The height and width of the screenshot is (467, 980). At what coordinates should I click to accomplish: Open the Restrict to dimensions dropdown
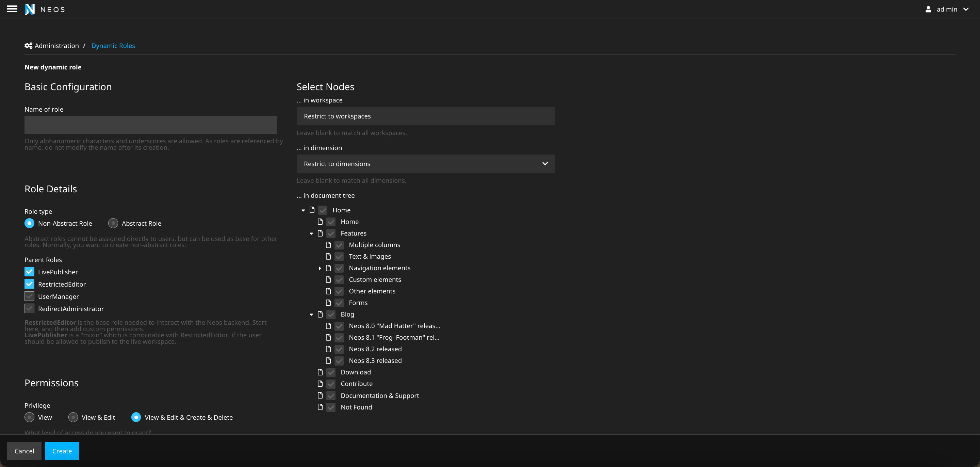tap(426, 164)
